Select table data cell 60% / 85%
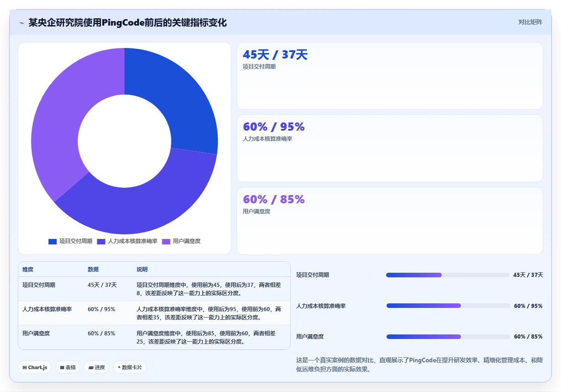This screenshot has width=561, height=392. pyautogui.click(x=101, y=333)
